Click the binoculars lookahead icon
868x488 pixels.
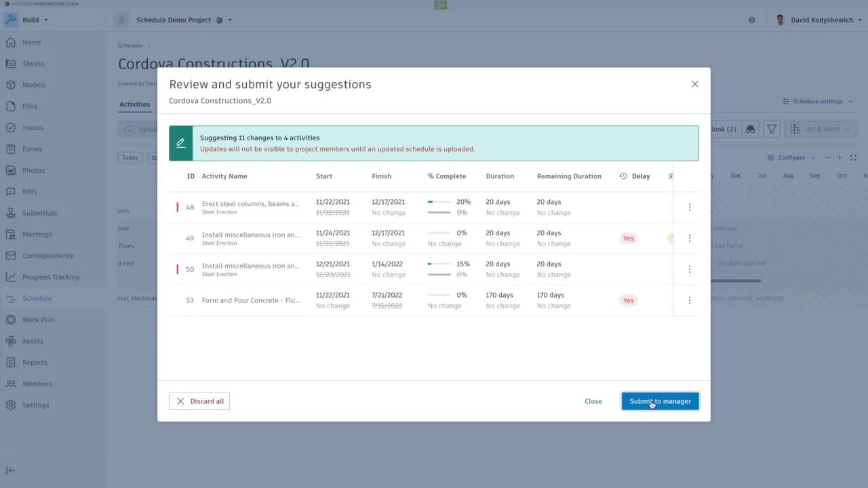[x=750, y=129]
